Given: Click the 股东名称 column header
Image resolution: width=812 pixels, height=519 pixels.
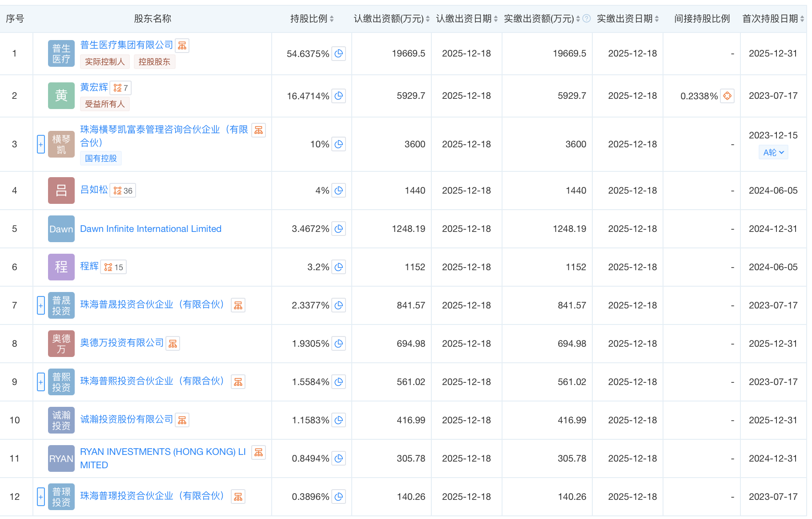Looking at the screenshot, I should (153, 19).
